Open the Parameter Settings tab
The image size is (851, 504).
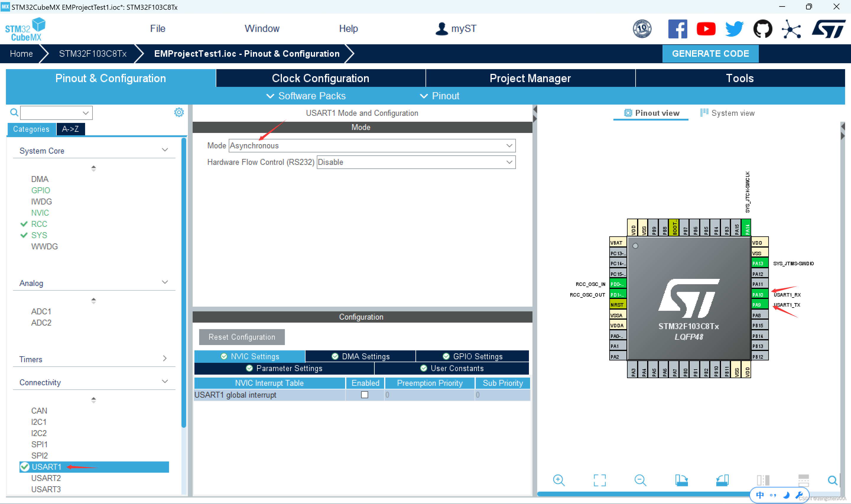[284, 368]
